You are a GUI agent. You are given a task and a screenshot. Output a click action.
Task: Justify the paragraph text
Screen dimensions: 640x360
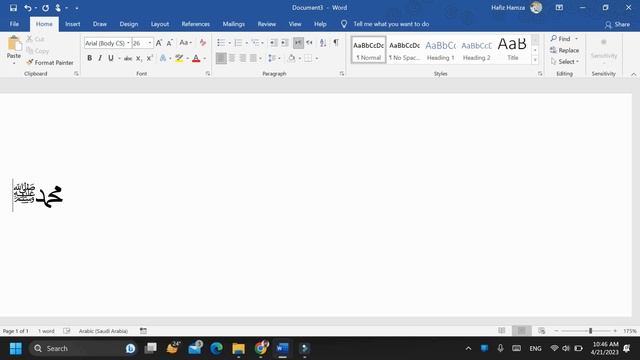point(253,58)
